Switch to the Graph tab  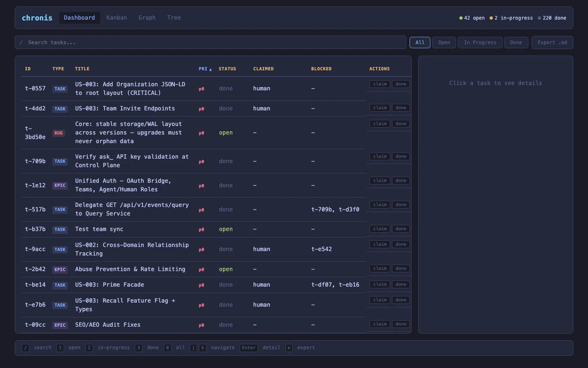pyautogui.click(x=147, y=18)
